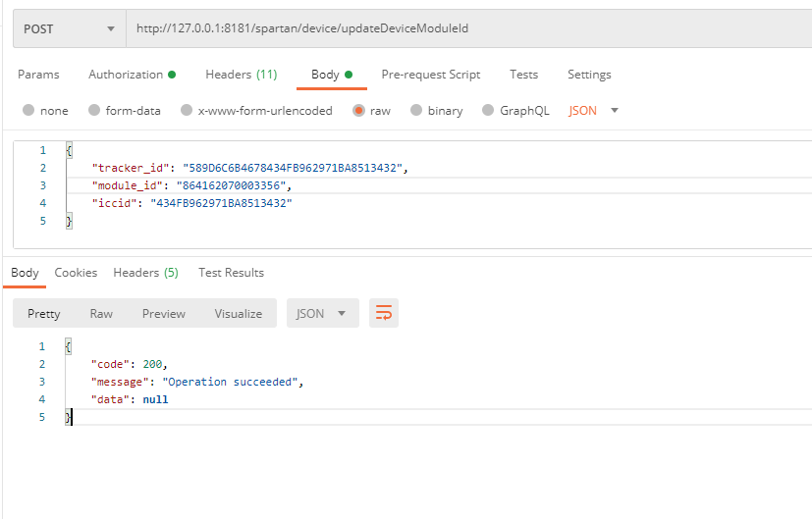Screen dimensions: 812x519
Task: View the response Cookies tab
Action: tap(76, 273)
